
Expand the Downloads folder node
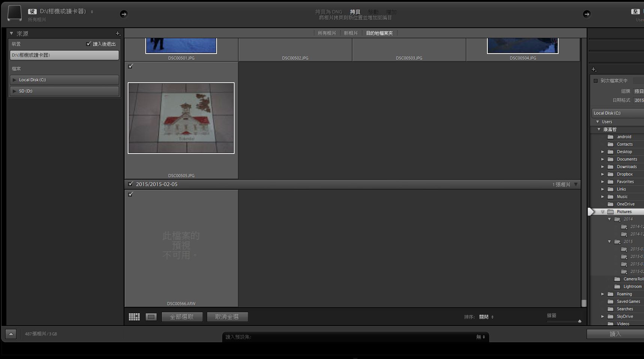point(602,167)
